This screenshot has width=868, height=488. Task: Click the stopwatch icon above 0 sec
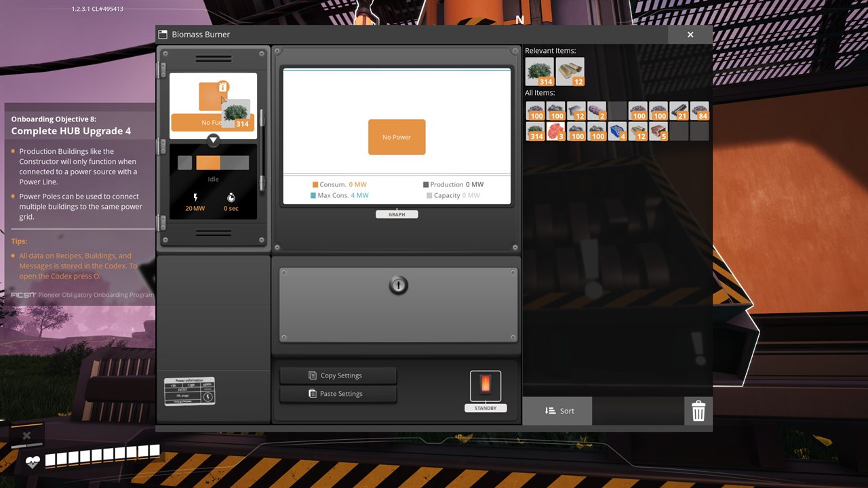(231, 197)
